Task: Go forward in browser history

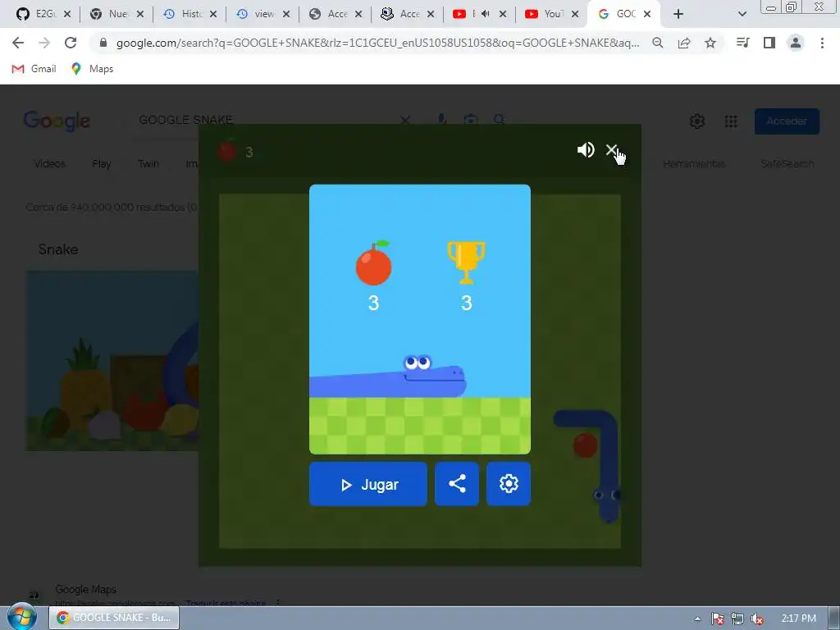Action: [x=44, y=43]
